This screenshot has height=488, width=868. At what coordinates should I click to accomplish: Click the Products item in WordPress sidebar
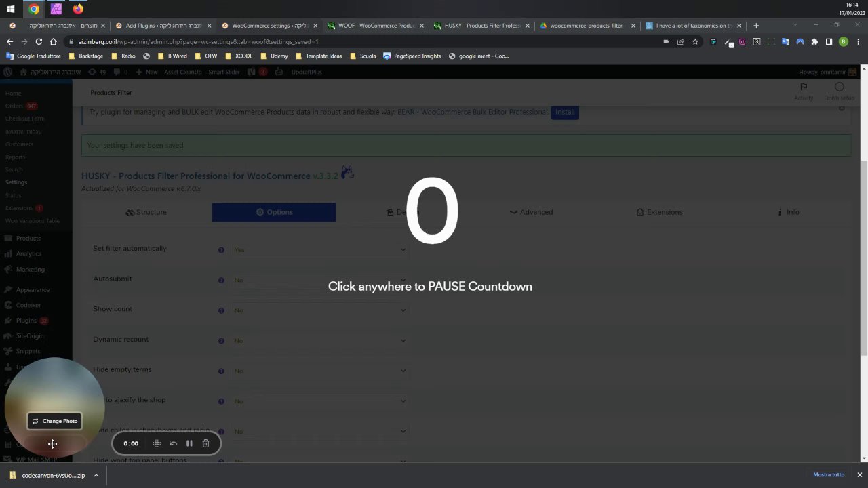tap(28, 239)
